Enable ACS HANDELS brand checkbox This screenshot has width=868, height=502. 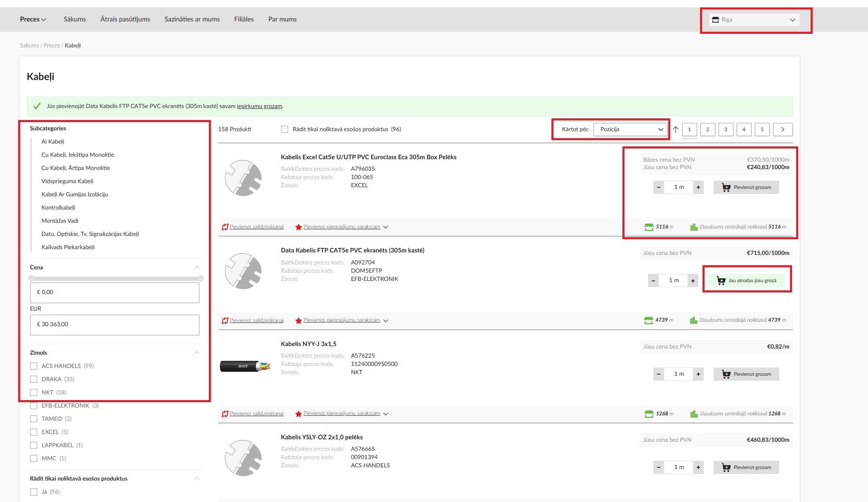[x=34, y=366]
